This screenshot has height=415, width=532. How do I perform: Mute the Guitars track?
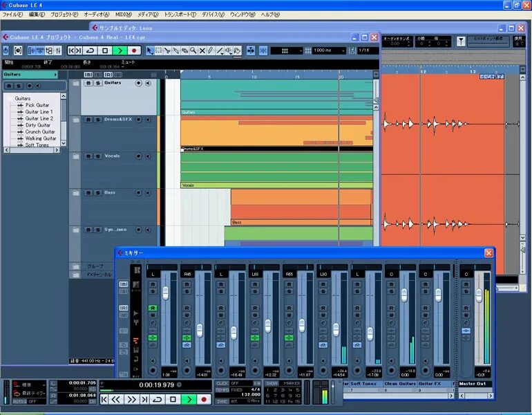click(x=88, y=83)
